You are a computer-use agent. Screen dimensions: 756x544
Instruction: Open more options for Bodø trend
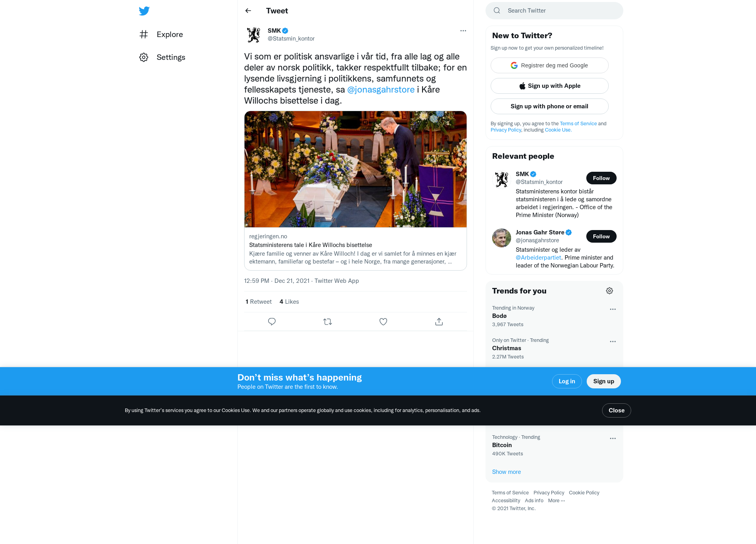(613, 309)
